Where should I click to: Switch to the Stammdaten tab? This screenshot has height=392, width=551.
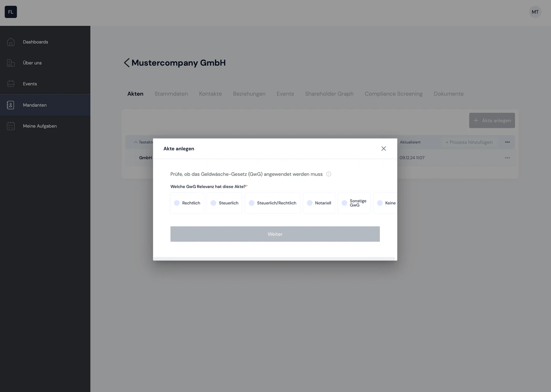(171, 94)
